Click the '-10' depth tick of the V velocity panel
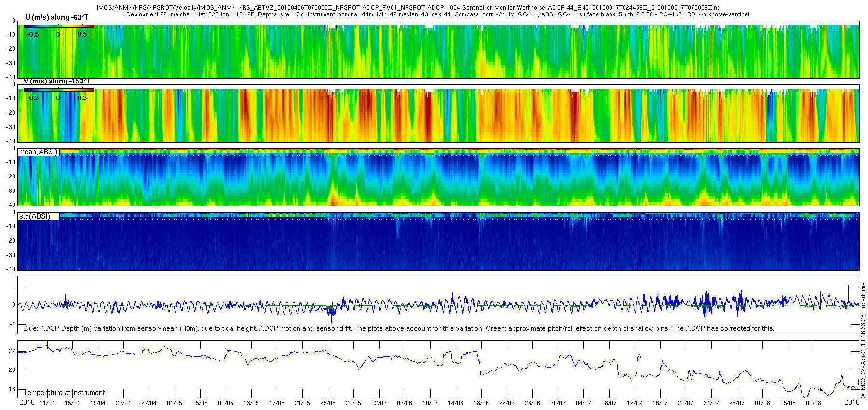868x410 pixels. (11, 98)
